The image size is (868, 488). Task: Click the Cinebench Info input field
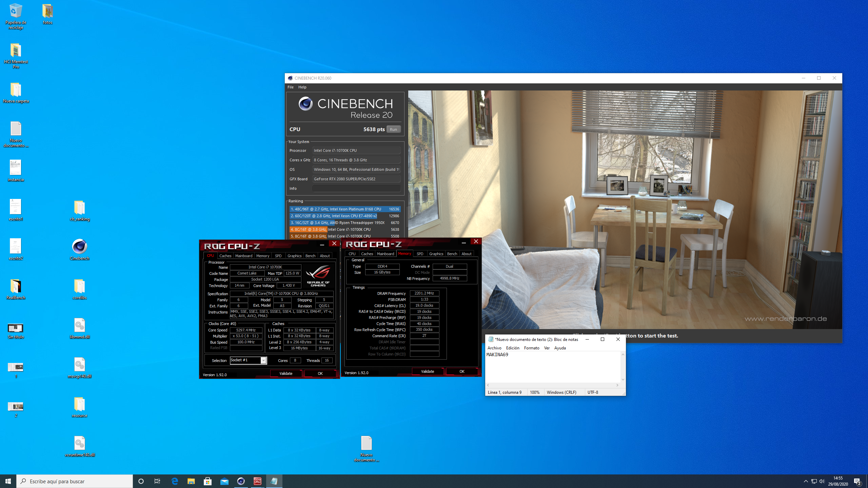coord(356,188)
